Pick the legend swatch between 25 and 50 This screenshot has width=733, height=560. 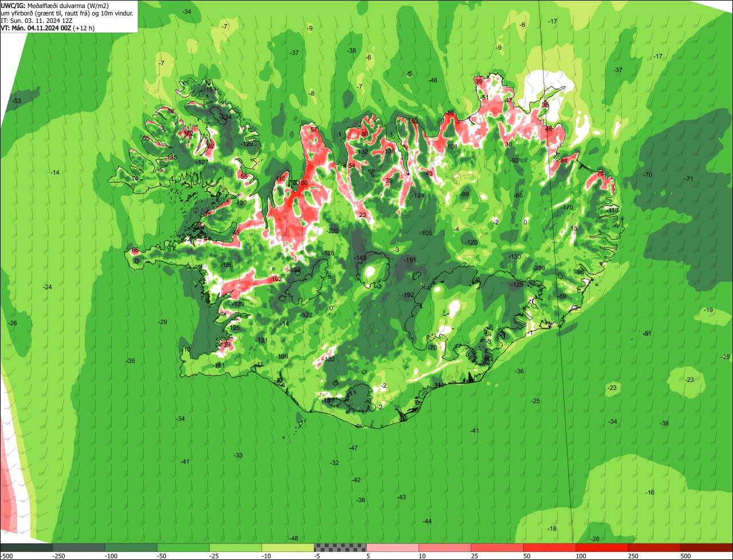point(498,547)
